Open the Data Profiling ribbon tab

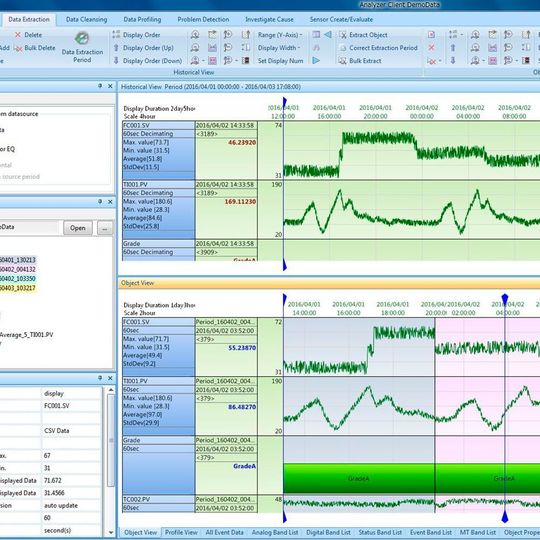(x=142, y=19)
